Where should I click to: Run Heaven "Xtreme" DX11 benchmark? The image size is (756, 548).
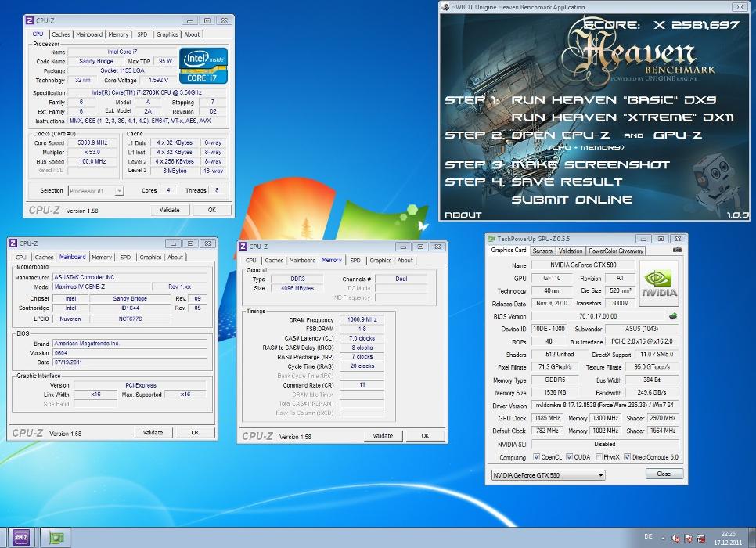(x=622, y=117)
